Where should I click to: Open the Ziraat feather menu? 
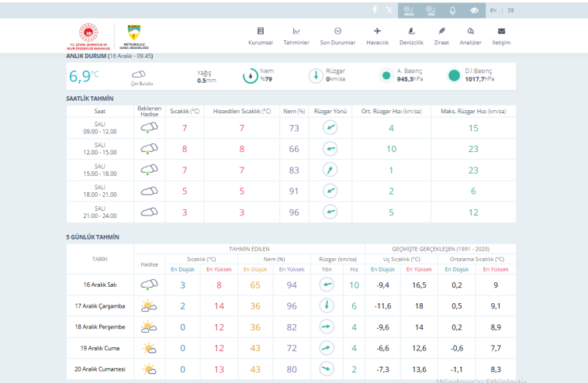pos(441,36)
